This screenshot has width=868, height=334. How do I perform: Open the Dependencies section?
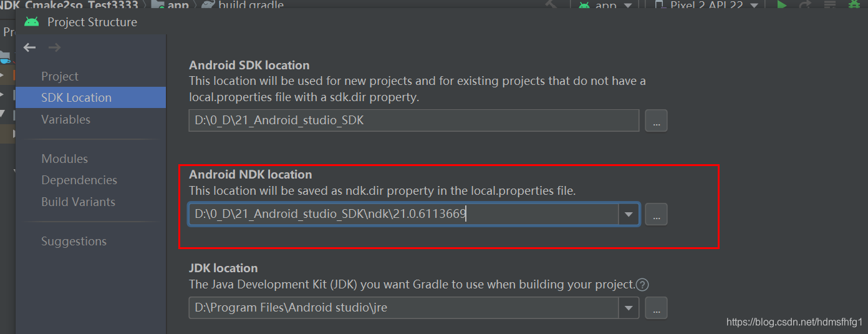(x=79, y=180)
